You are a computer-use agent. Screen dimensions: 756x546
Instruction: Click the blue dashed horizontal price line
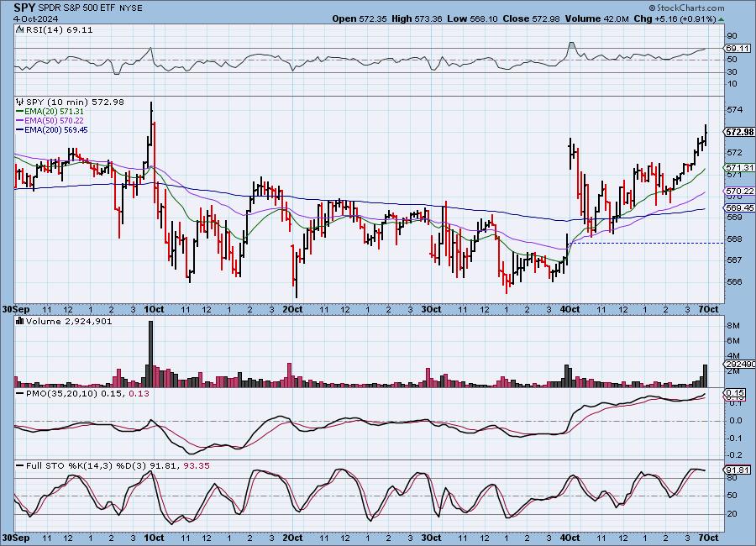coord(647,243)
